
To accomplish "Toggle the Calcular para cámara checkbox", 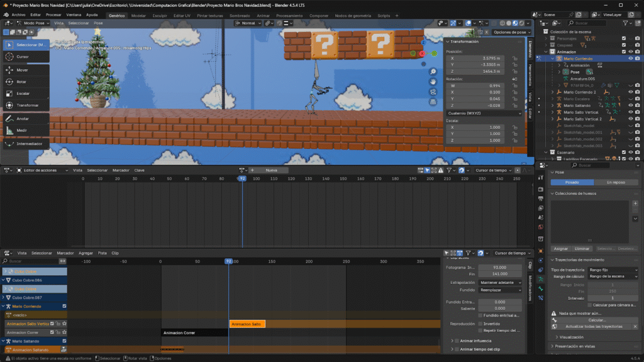I will click(588, 305).
